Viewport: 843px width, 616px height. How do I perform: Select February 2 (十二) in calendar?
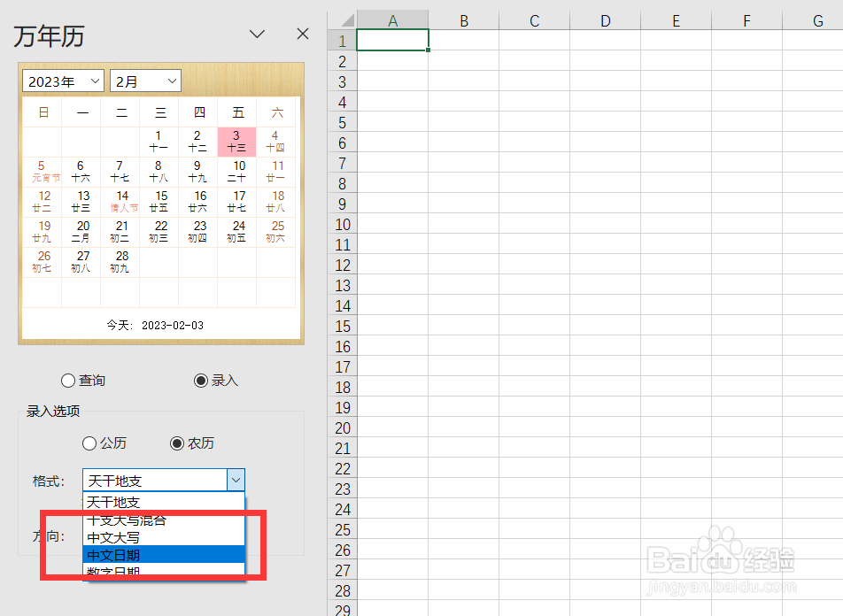point(197,142)
